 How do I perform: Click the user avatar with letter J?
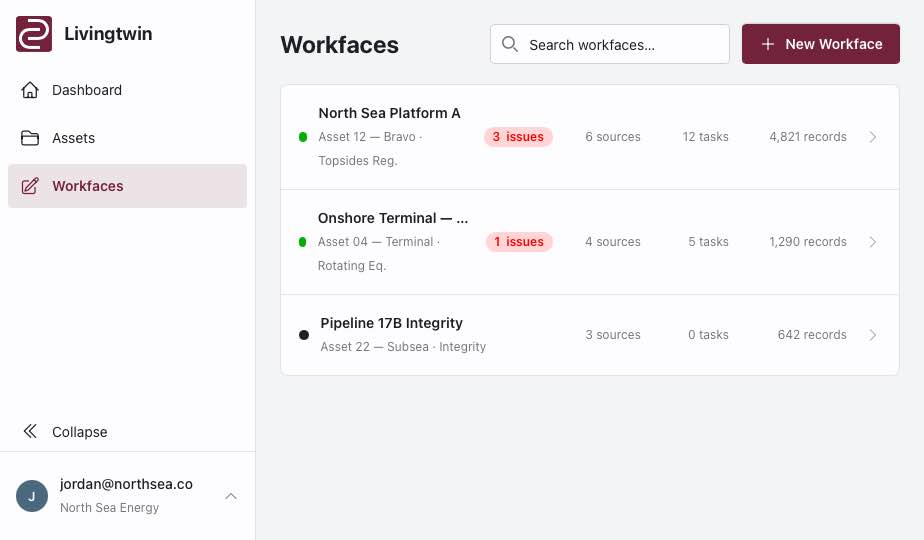[32, 496]
